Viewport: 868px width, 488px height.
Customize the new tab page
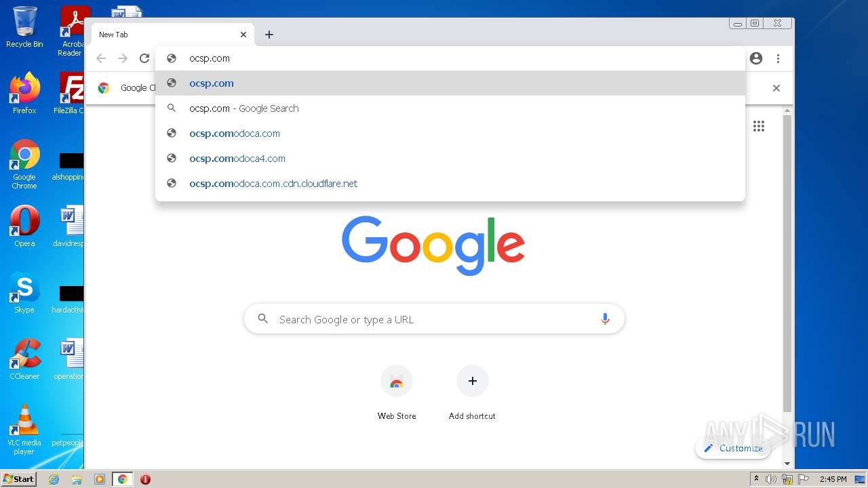click(x=733, y=448)
